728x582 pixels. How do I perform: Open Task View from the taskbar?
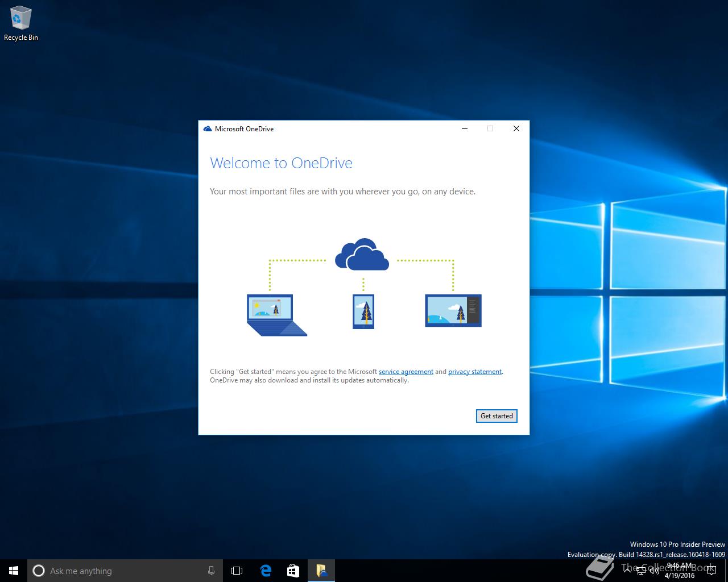pyautogui.click(x=237, y=571)
